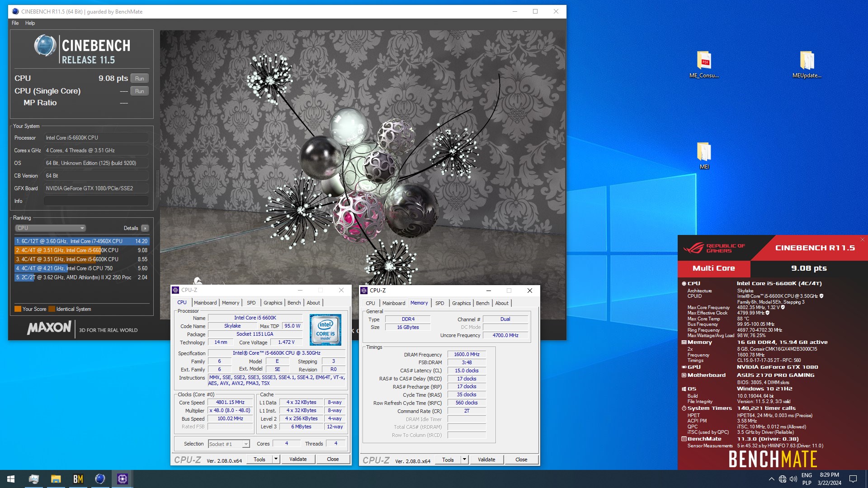Open Bench tab in right CPU-Z

482,303
